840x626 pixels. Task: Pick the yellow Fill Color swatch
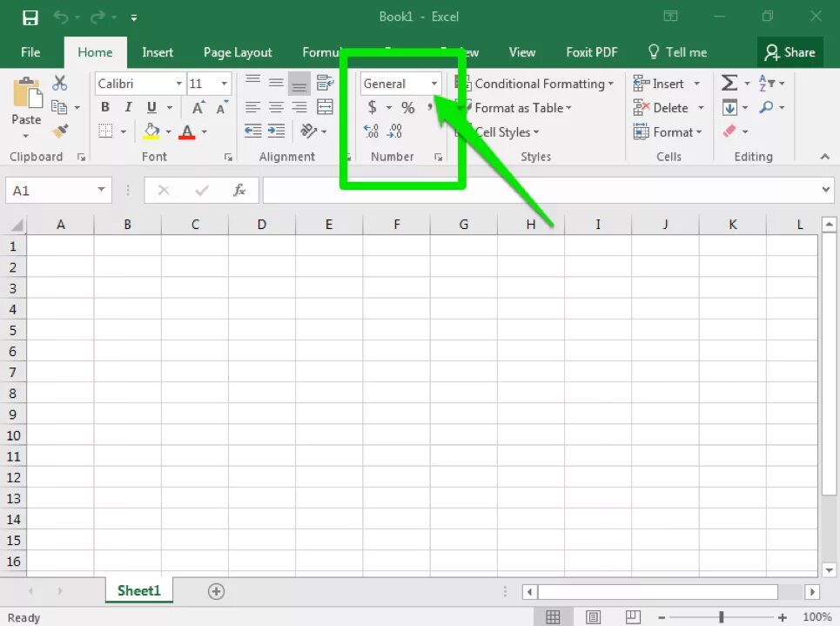(x=151, y=131)
